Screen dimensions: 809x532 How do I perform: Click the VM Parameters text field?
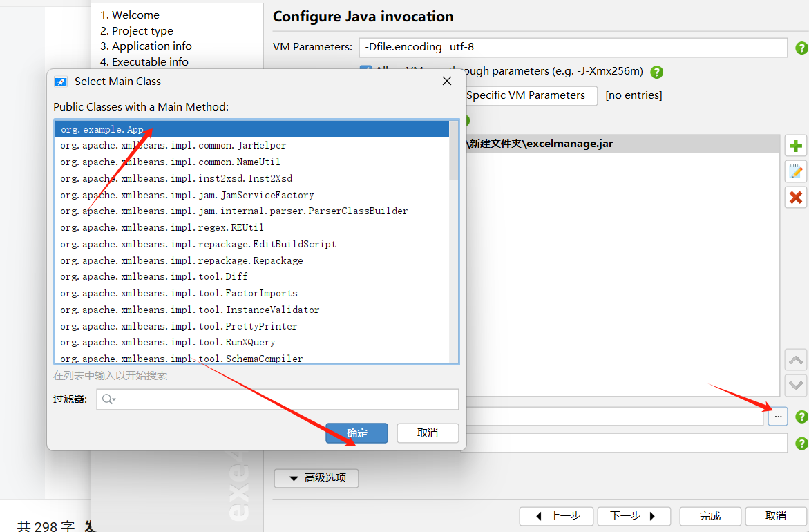click(x=573, y=47)
